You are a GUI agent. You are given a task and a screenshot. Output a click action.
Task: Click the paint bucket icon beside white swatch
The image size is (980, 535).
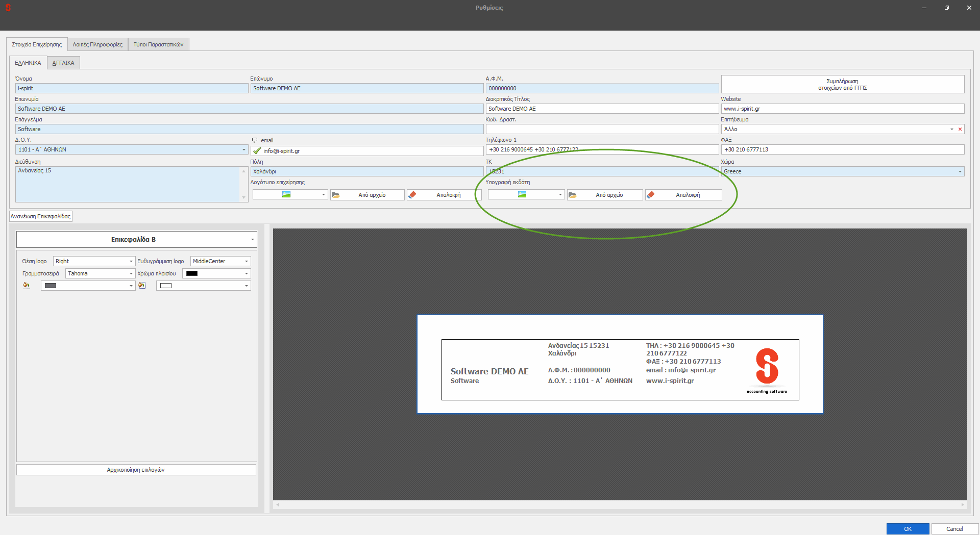point(142,286)
